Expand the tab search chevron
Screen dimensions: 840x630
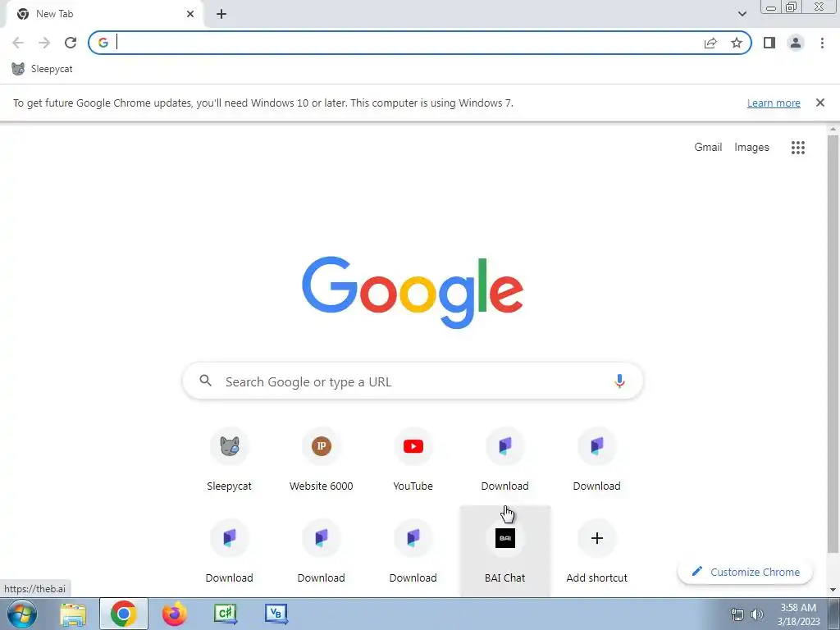742,14
